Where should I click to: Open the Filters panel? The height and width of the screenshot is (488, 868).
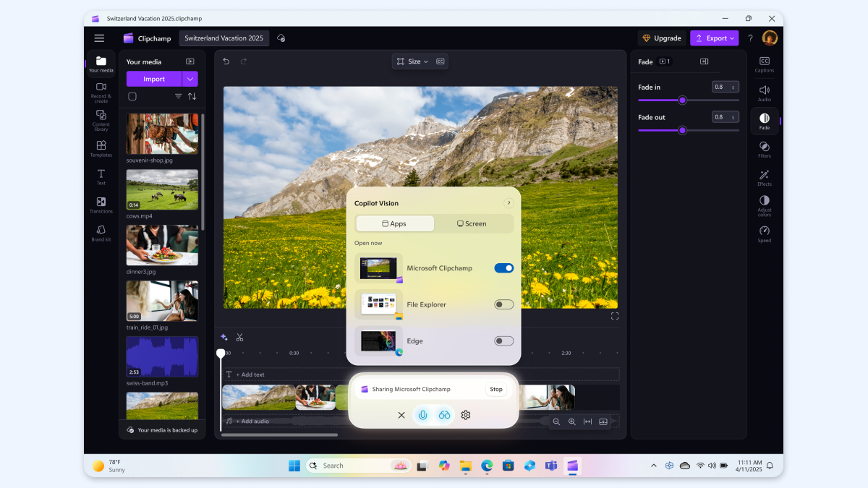click(764, 150)
